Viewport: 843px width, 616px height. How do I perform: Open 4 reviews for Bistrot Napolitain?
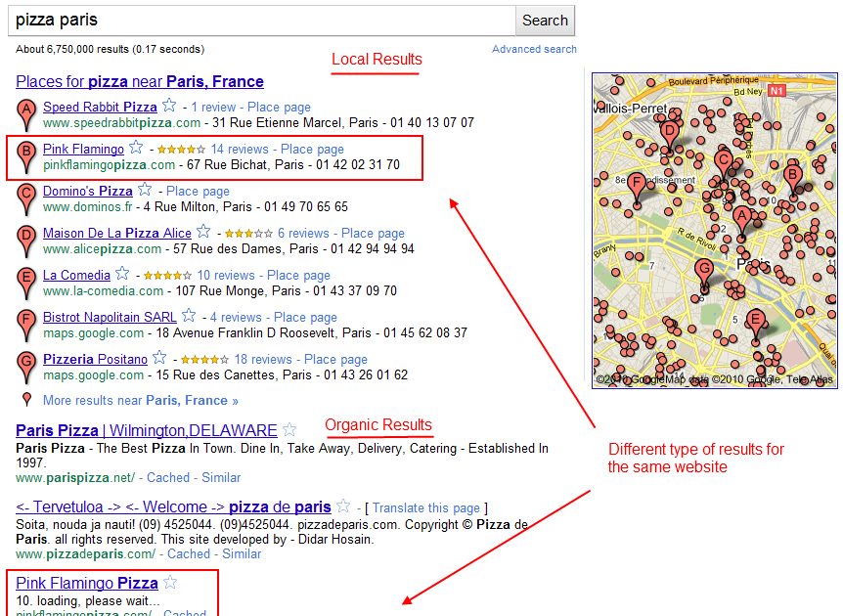[x=236, y=317]
